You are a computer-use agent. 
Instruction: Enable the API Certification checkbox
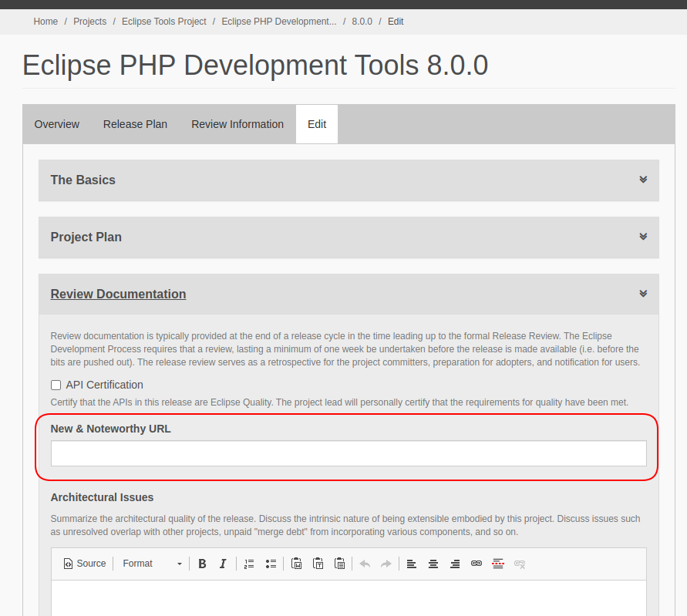coord(56,385)
